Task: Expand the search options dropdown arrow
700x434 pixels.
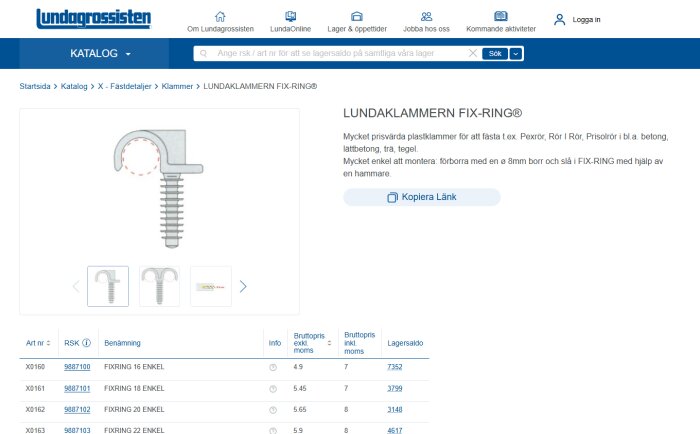Action: [x=516, y=54]
